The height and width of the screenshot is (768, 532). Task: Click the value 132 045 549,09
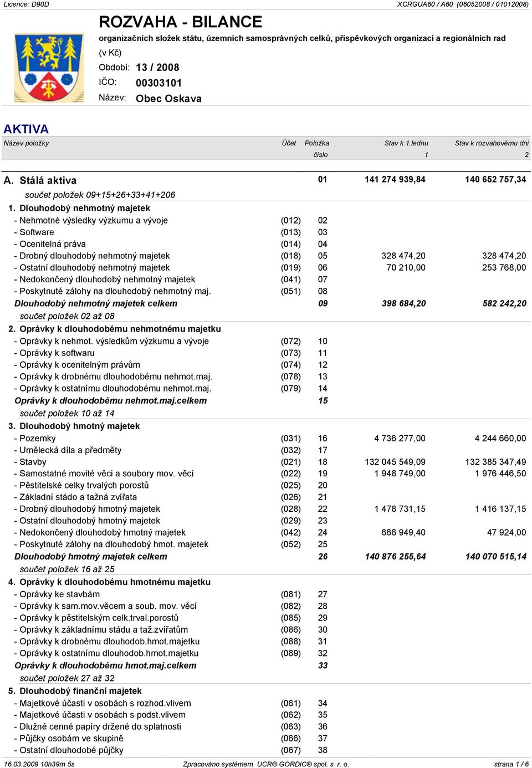point(395,462)
